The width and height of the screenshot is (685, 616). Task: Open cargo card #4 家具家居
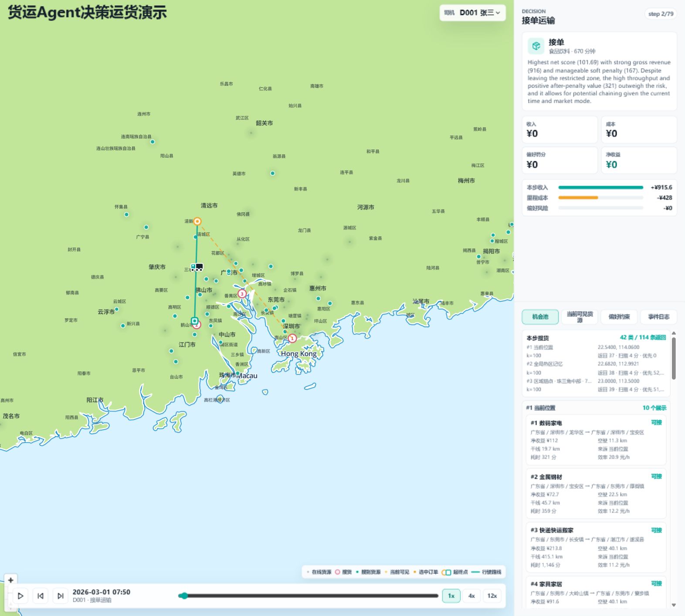(x=596, y=592)
